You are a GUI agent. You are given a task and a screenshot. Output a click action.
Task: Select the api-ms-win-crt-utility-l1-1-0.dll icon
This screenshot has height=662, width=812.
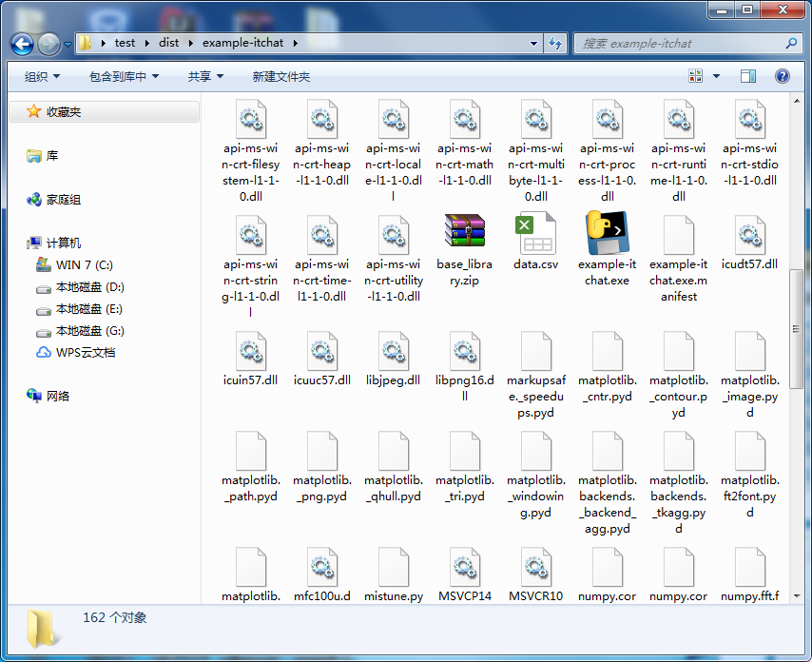(394, 235)
